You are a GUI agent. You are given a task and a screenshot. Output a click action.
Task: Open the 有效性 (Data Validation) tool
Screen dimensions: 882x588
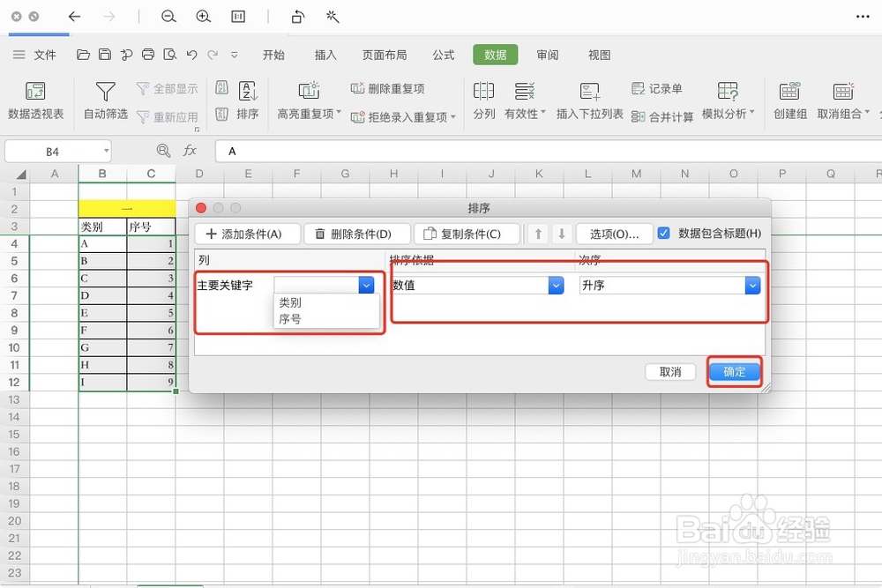coord(525,99)
